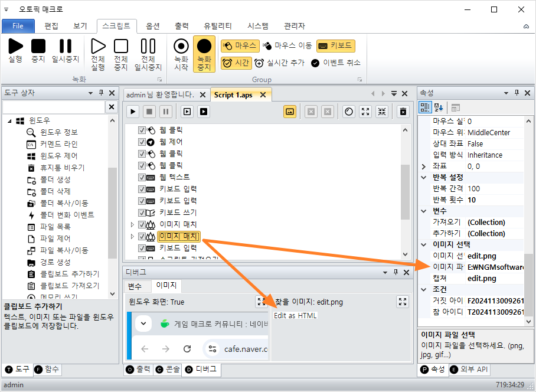This screenshot has height=392, width=536.
Task: Switch to the 변수 debug tab
Action: click(x=135, y=286)
